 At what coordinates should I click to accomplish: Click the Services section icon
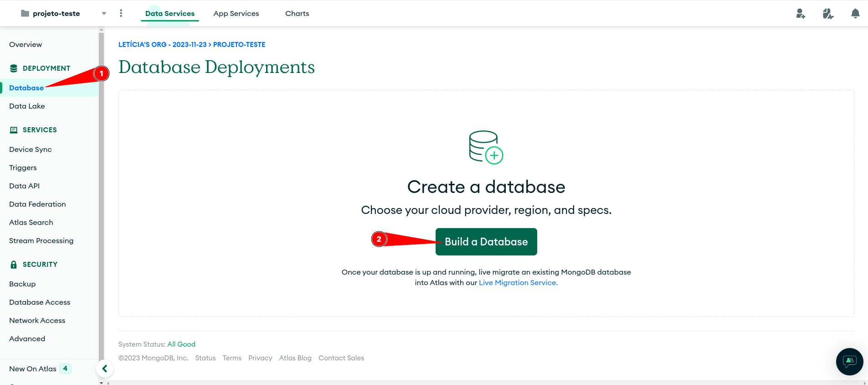(14, 130)
